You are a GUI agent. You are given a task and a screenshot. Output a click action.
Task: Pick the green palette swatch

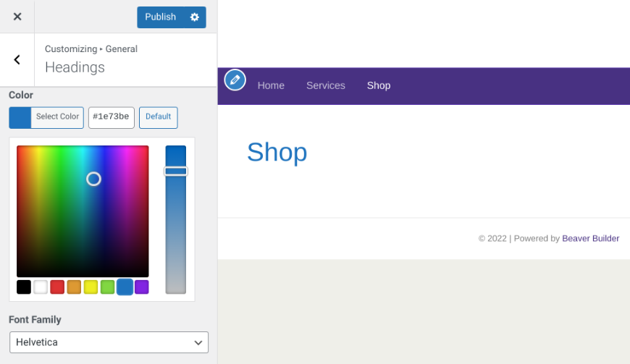[108, 287]
